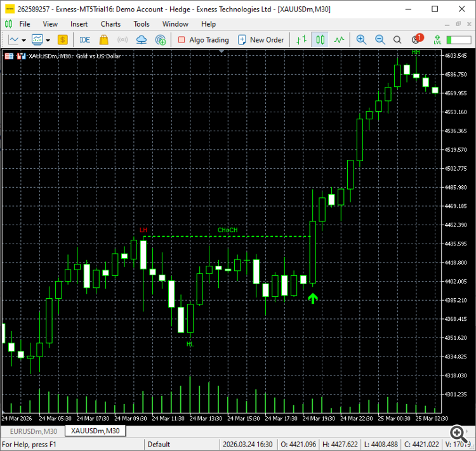The image size is (476, 451).
Task: Open the indicators list icon
Action: [37, 40]
